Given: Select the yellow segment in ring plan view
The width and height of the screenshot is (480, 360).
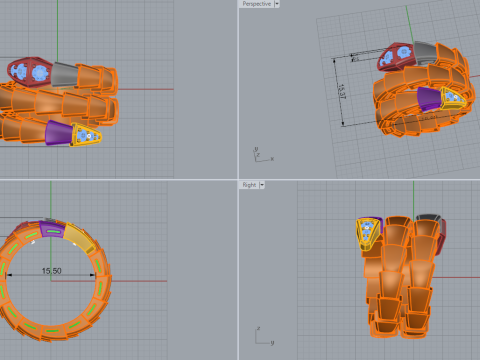Looking at the screenshot, I should coord(79,238).
